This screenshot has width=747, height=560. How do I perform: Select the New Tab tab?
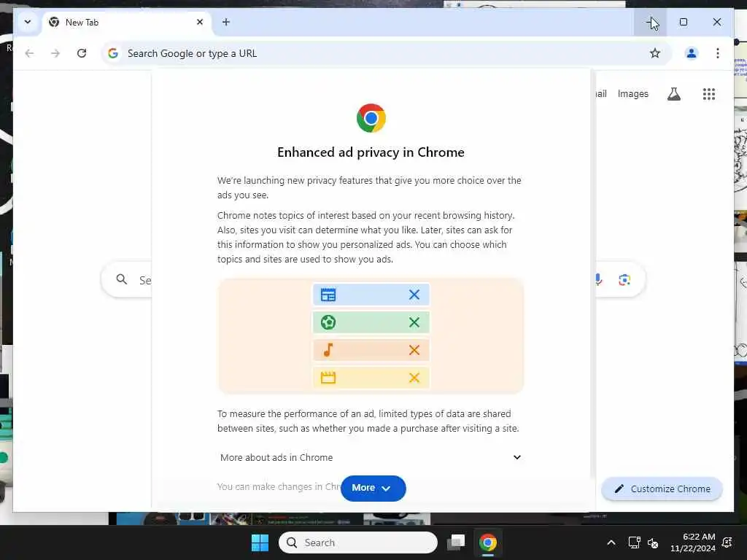(x=126, y=23)
